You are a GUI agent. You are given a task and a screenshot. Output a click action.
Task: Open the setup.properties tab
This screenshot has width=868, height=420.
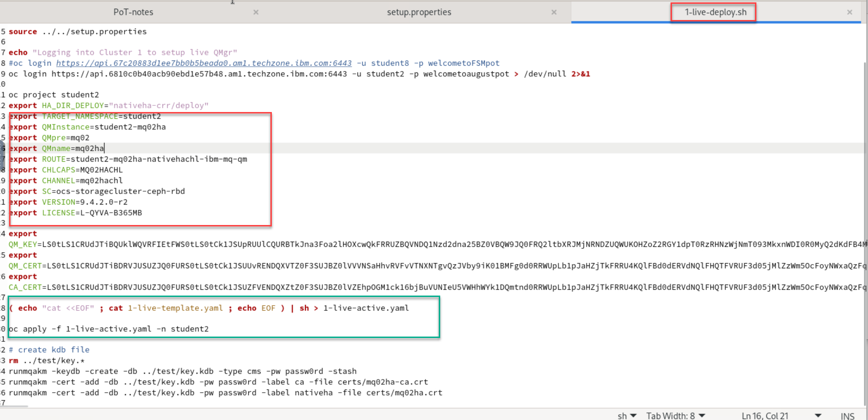(419, 12)
